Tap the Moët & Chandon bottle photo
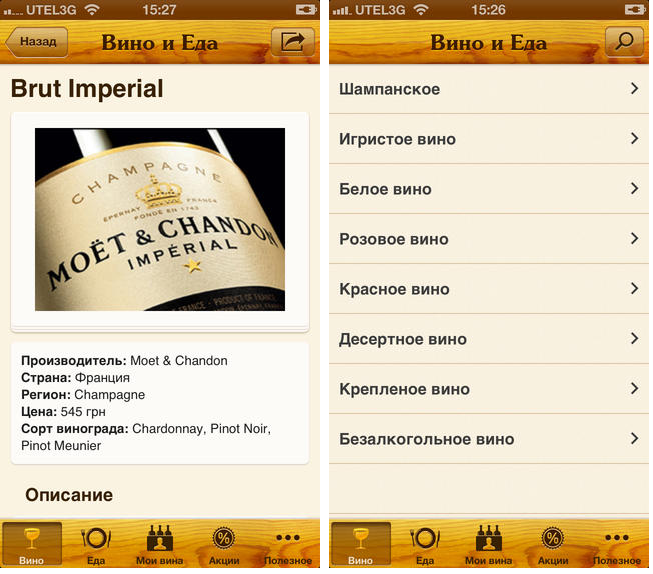This screenshot has height=574, width=653. click(x=160, y=220)
